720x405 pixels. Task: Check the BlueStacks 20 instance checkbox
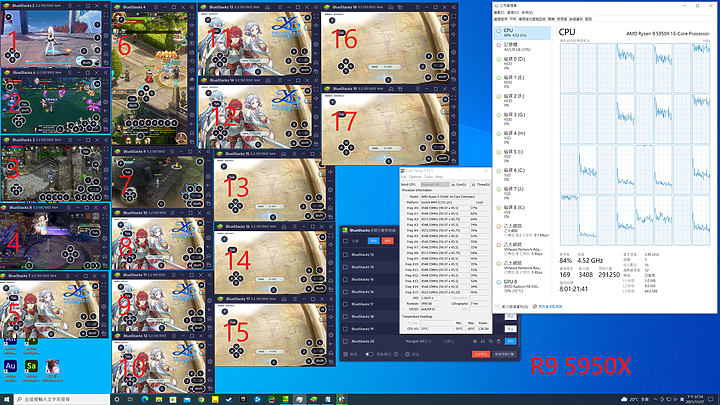(x=345, y=341)
